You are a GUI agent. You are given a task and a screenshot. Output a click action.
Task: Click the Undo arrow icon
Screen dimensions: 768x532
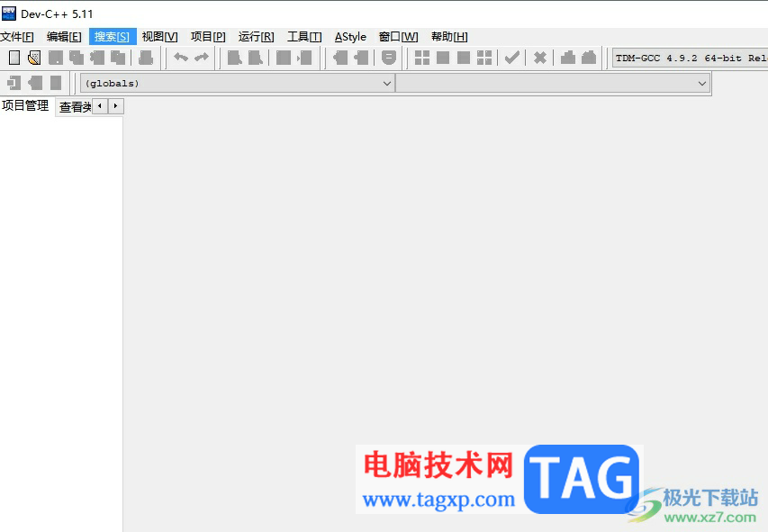tap(181, 58)
